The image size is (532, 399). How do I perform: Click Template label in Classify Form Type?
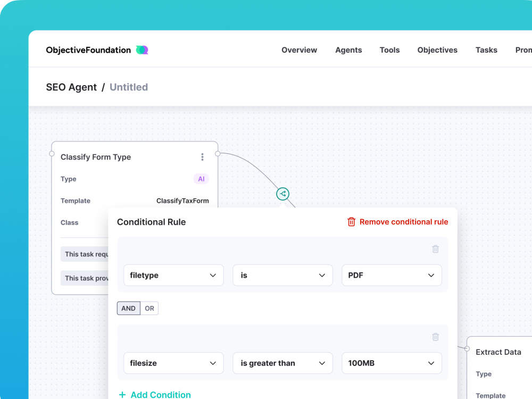coord(76,201)
